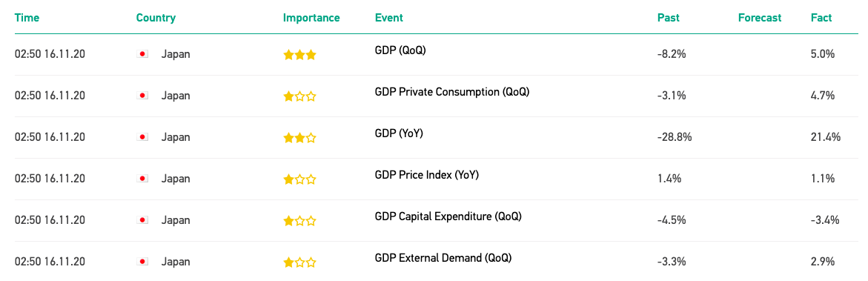Sort by the Country column header
This screenshot has height=281, width=868.
pyautogui.click(x=156, y=18)
